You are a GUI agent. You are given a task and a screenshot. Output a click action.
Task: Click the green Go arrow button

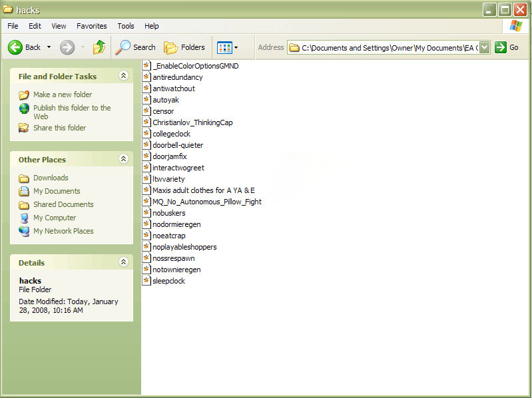501,47
